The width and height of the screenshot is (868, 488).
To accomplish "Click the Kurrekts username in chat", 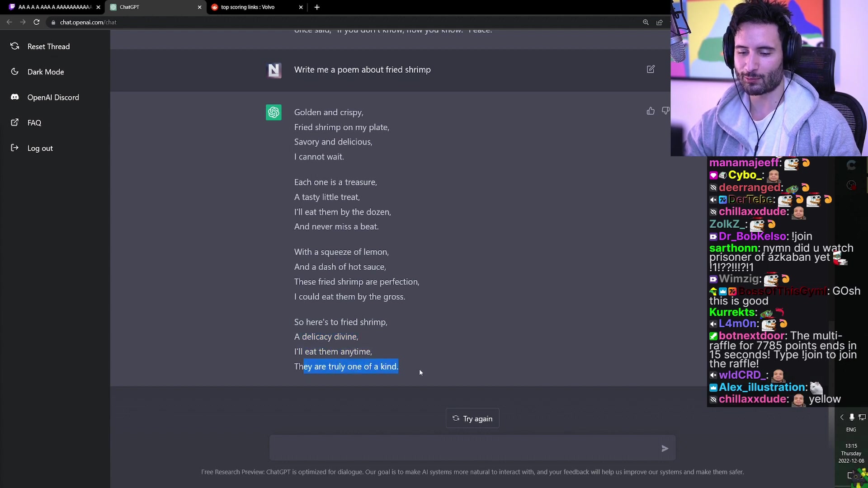I will click(x=731, y=312).
